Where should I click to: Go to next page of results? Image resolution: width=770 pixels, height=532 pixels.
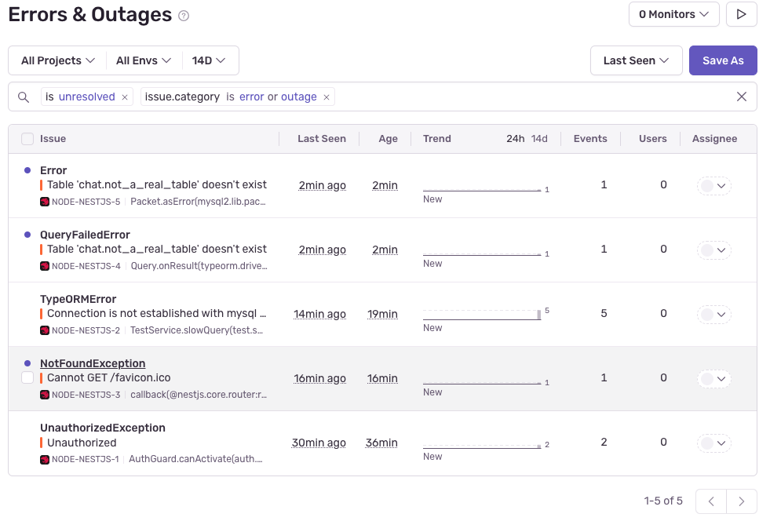pyautogui.click(x=742, y=501)
